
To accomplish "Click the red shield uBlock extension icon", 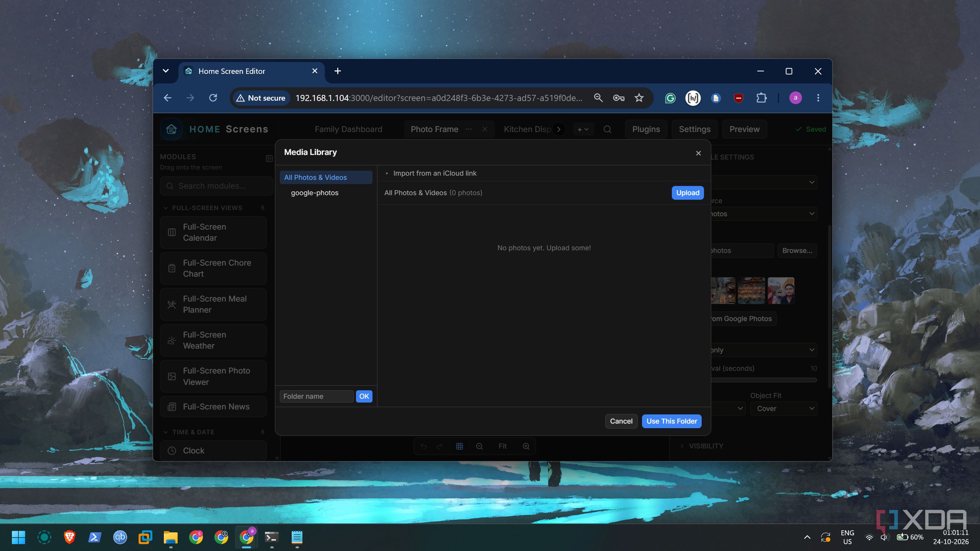I will (x=738, y=98).
